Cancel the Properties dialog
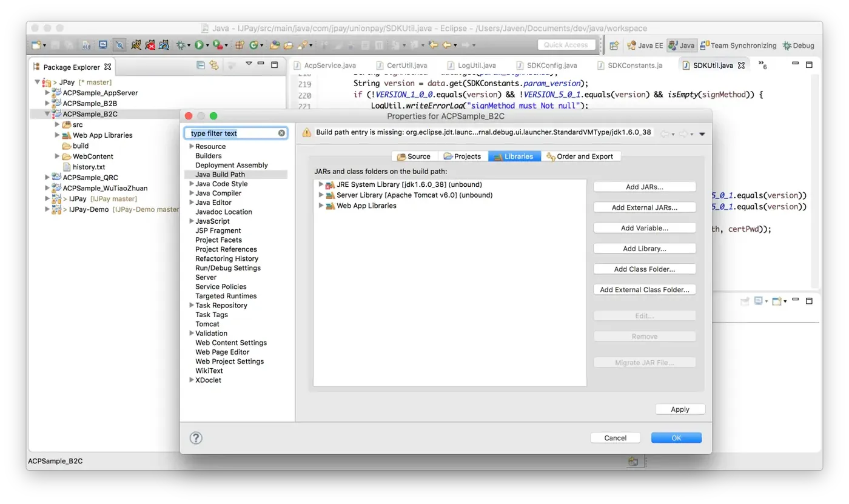Screen dimensions: 849x504 (x=616, y=438)
